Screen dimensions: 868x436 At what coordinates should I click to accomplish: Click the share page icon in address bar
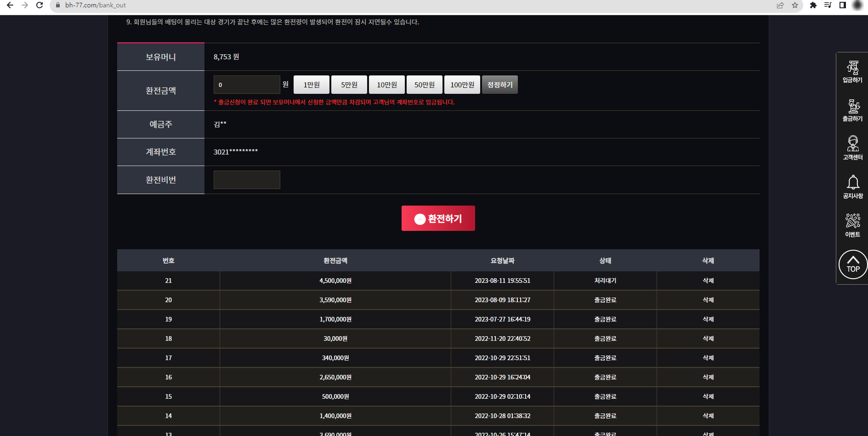point(780,5)
